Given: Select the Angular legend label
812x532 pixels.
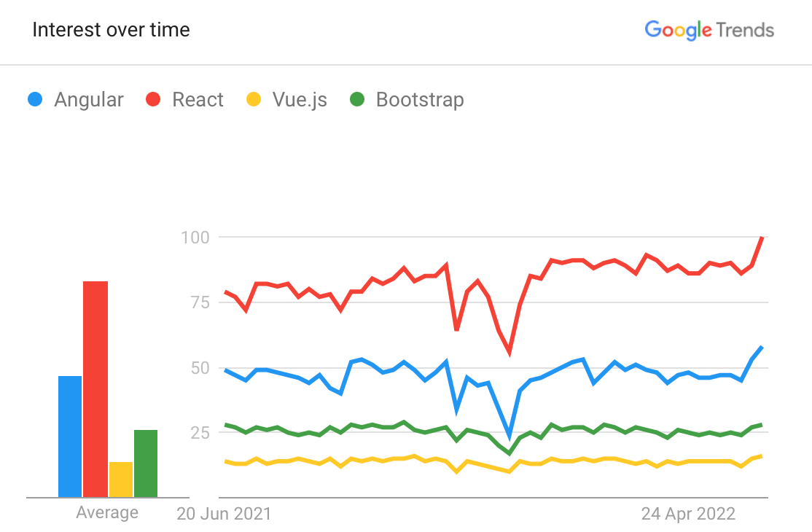Looking at the screenshot, I should coord(88,100).
